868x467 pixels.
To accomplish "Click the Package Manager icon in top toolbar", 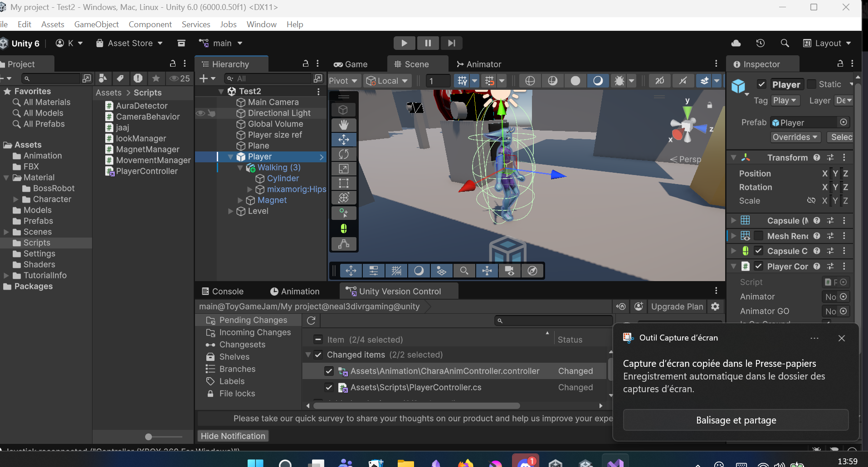I will [181, 43].
